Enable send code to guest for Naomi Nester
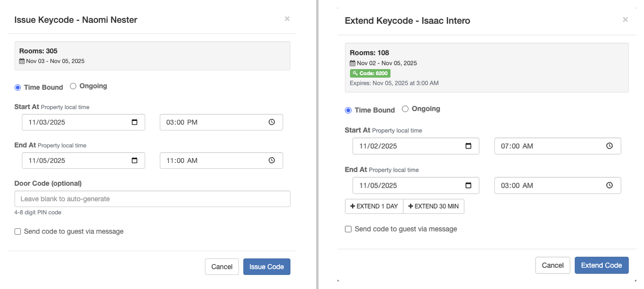Image resolution: width=644 pixels, height=289 pixels. pos(18,232)
